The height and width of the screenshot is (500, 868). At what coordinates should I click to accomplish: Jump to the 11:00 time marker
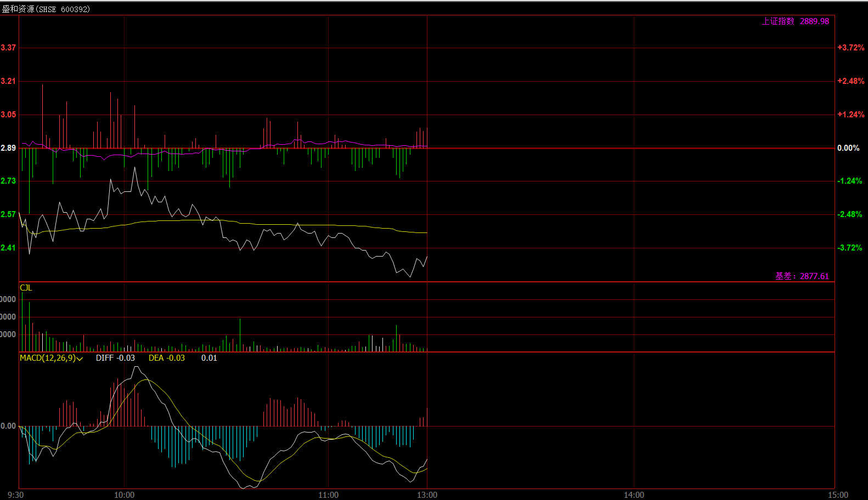328,495
